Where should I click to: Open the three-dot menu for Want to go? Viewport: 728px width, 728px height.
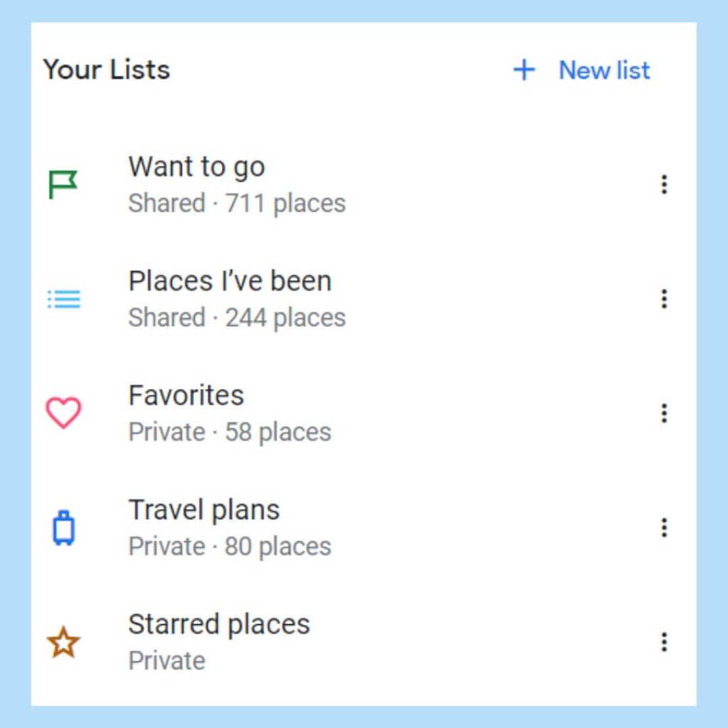[664, 185]
